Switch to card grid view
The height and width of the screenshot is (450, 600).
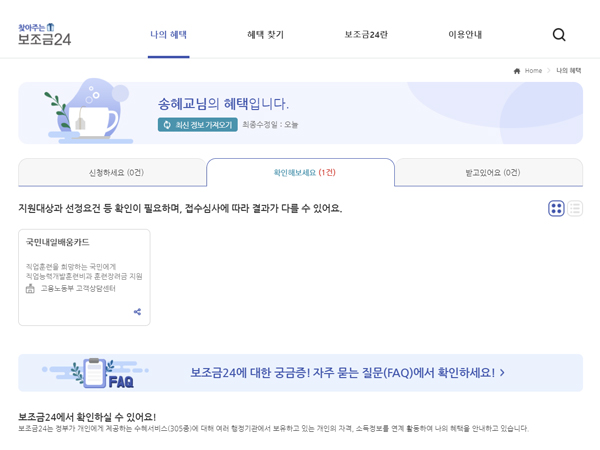point(556,209)
